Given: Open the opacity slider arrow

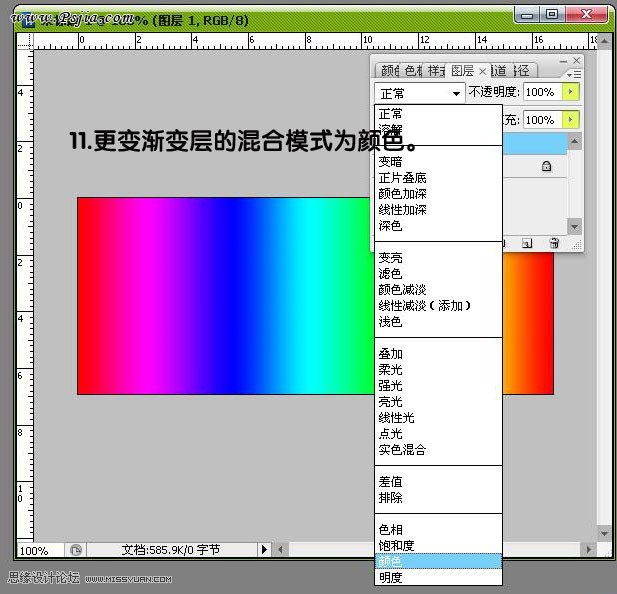Looking at the screenshot, I should 571,92.
